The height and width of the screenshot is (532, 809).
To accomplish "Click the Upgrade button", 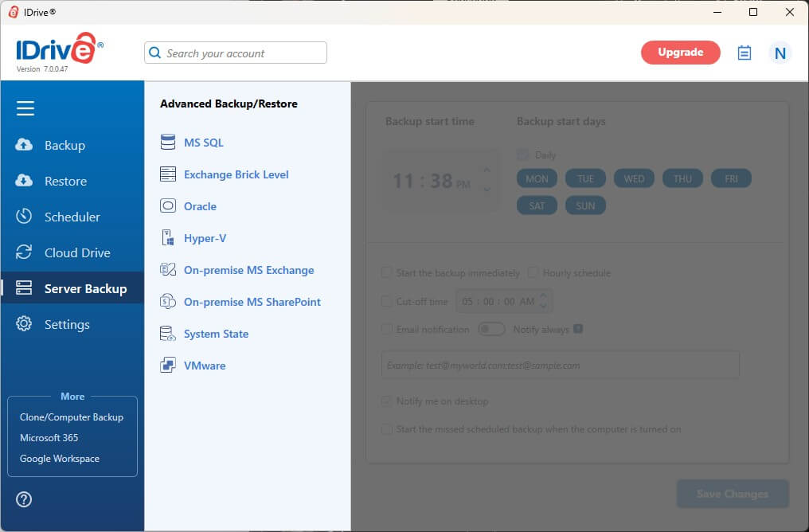I will [680, 53].
